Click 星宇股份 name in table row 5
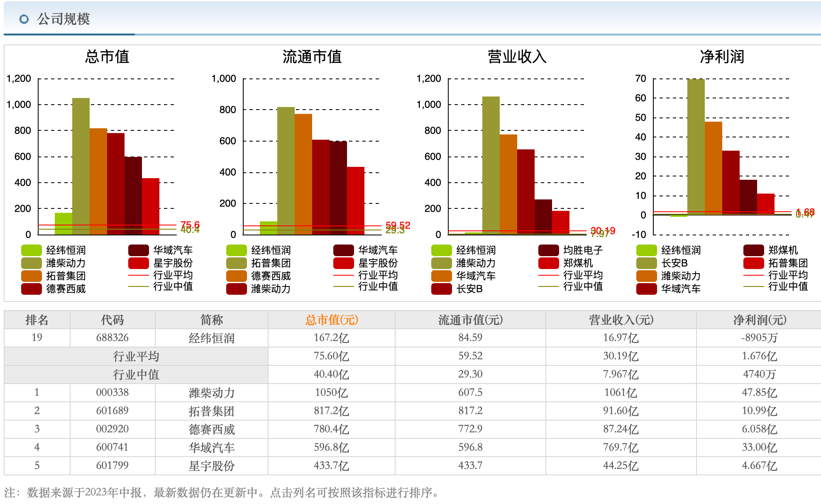This screenshot has width=821, height=504. point(212,466)
